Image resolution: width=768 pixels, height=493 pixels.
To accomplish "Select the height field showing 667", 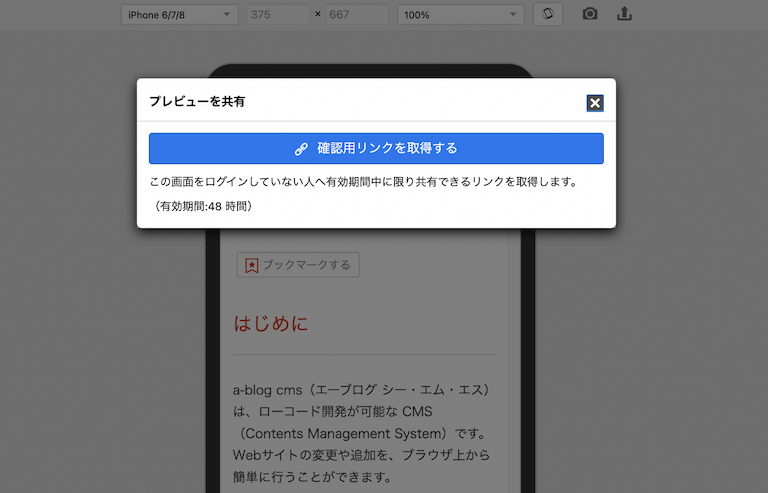I will click(357, 15).
